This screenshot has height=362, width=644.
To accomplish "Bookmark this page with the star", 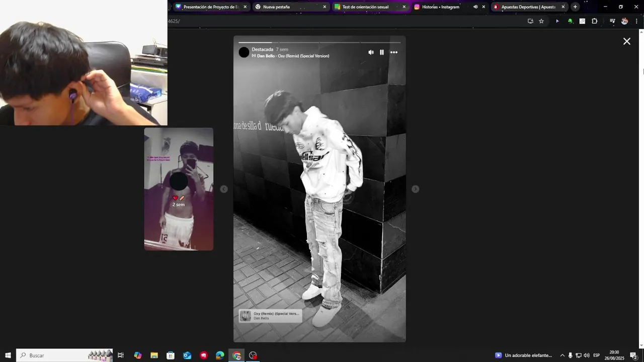I will [541, 21].
